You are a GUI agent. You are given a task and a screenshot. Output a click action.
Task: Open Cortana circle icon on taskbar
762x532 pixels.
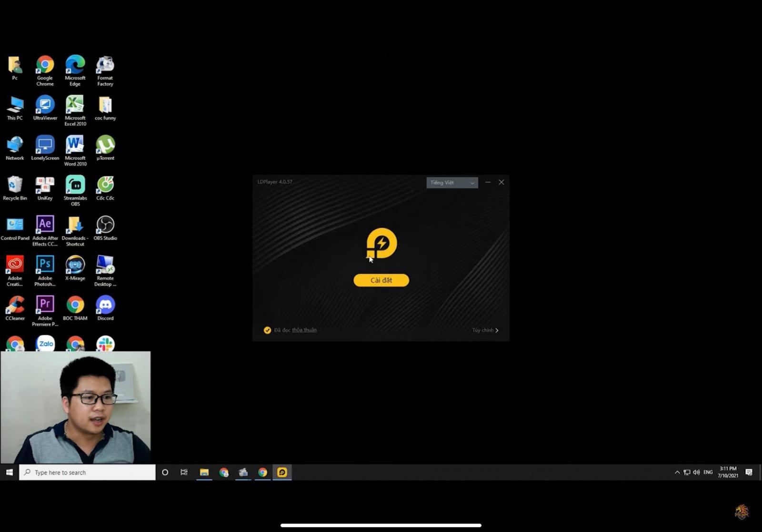coord(165,472)
